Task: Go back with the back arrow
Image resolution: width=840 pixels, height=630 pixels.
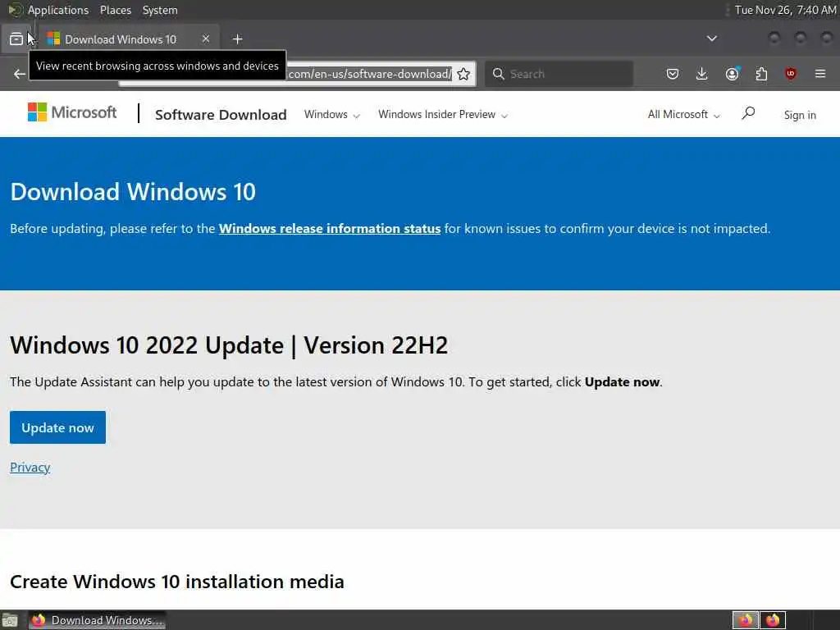Action: tap(20, 74)
